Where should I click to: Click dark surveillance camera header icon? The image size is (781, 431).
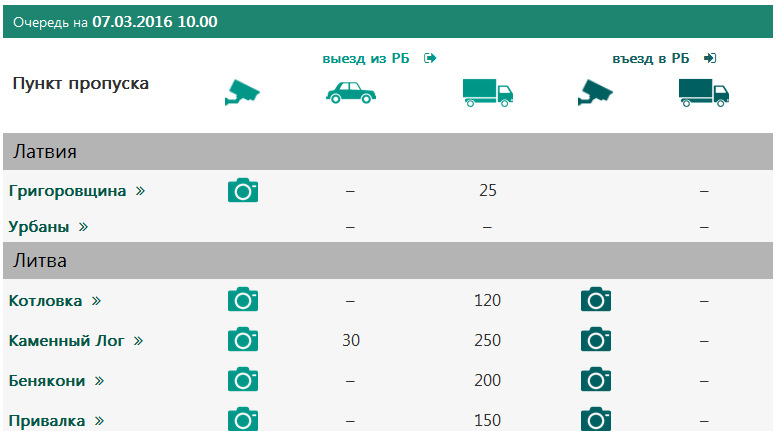(x=595, y=92)
